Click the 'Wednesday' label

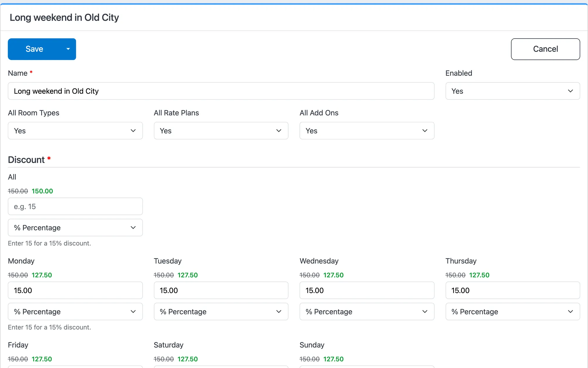click(319, 261)
